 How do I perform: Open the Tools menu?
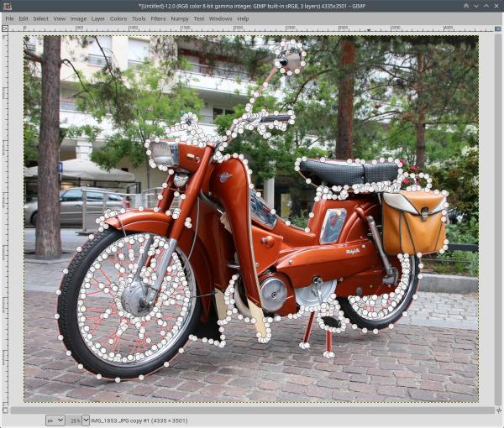(x=139, y=18)
